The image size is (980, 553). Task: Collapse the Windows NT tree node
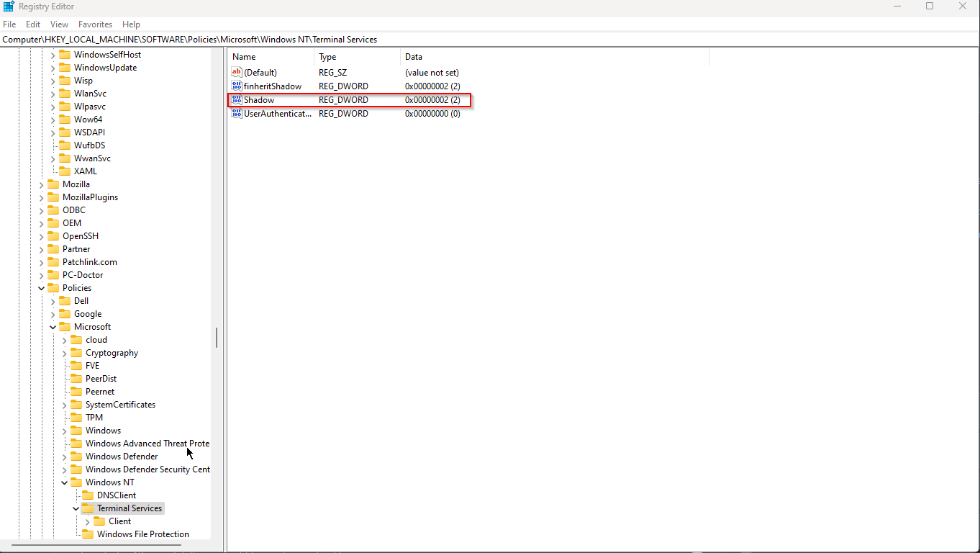click(x=65, y=482)
